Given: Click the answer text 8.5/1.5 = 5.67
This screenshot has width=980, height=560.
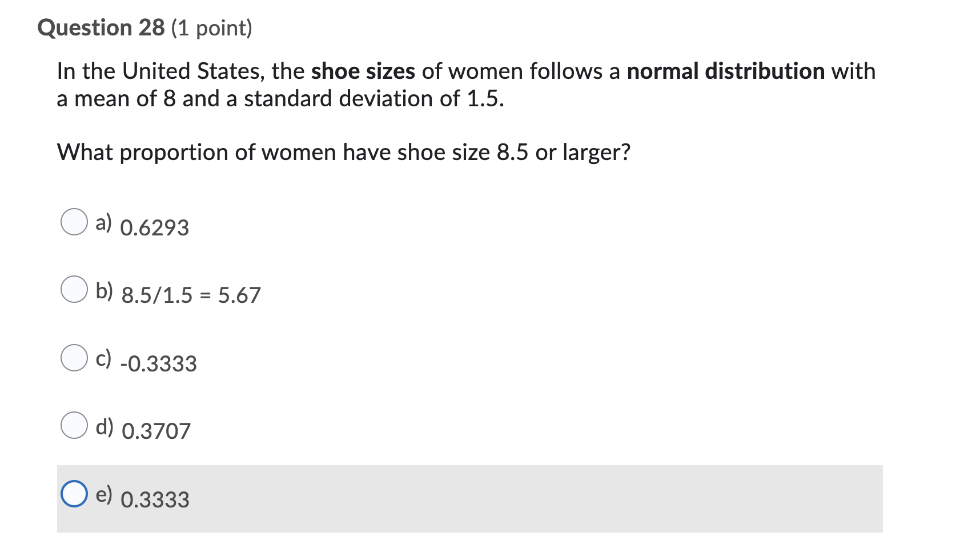Looking at the screenshot, I should (191, 295).
